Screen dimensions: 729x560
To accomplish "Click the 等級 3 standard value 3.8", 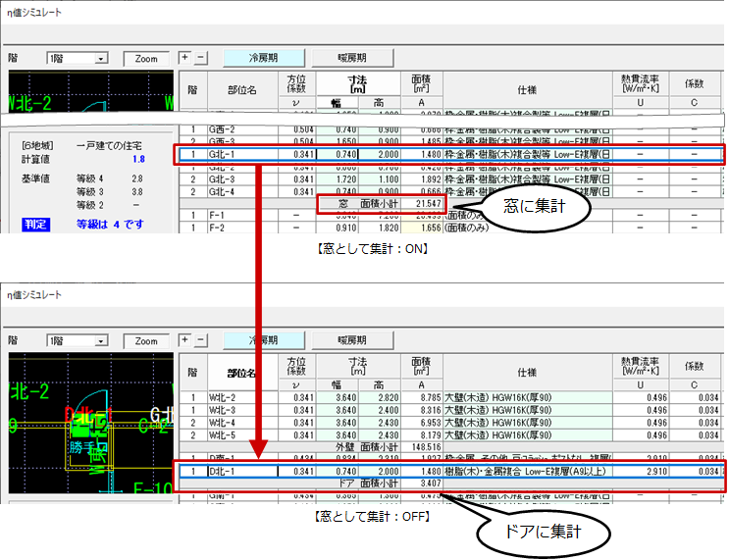I will 136,192.
